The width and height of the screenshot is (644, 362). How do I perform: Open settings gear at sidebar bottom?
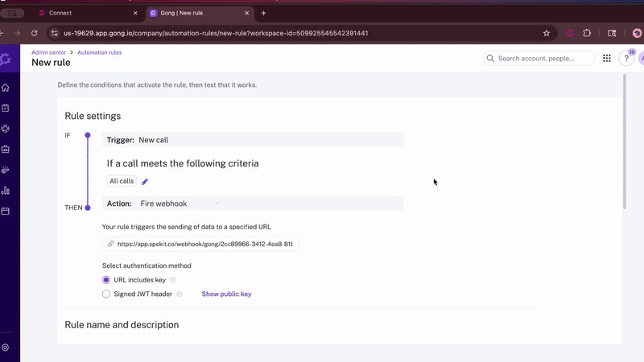coord(6,348)
